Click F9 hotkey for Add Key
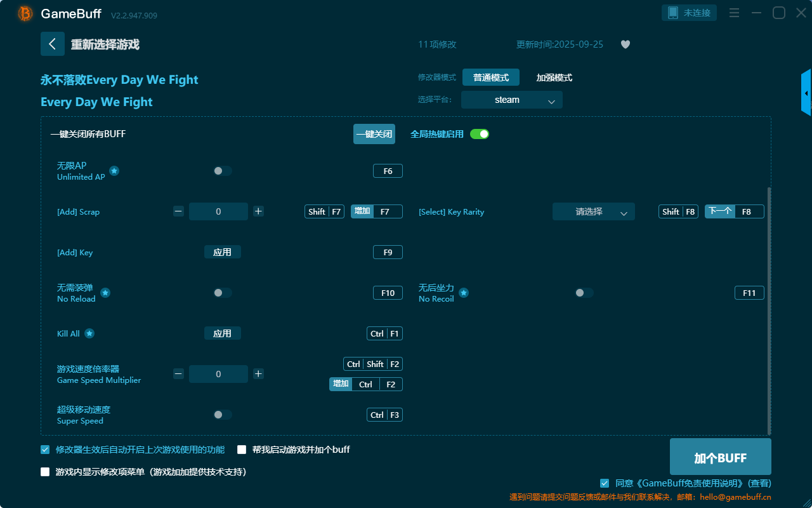 pos(388,252)
